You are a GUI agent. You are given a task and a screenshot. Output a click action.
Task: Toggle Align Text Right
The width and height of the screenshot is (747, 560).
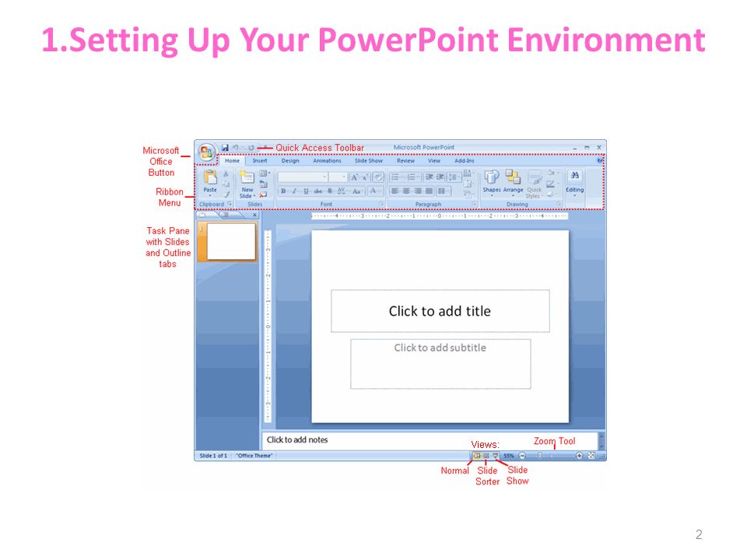coord(418,191)
